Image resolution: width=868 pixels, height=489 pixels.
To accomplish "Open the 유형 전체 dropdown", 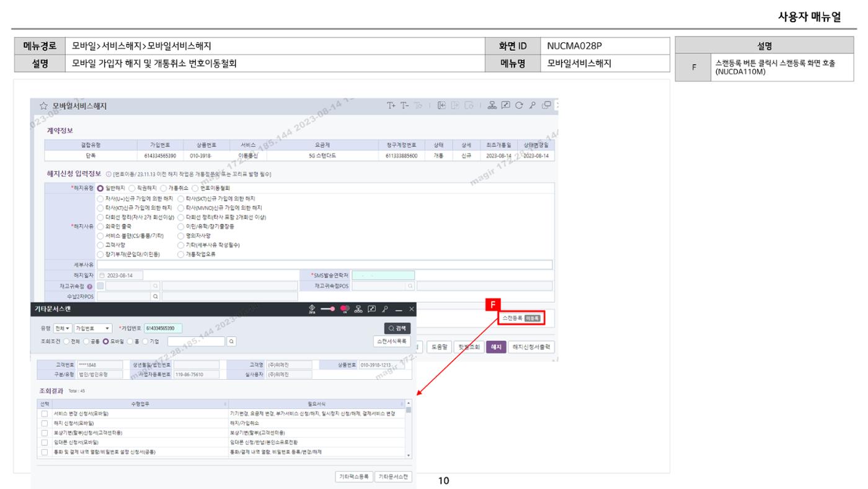I will (x=64, y=328).
